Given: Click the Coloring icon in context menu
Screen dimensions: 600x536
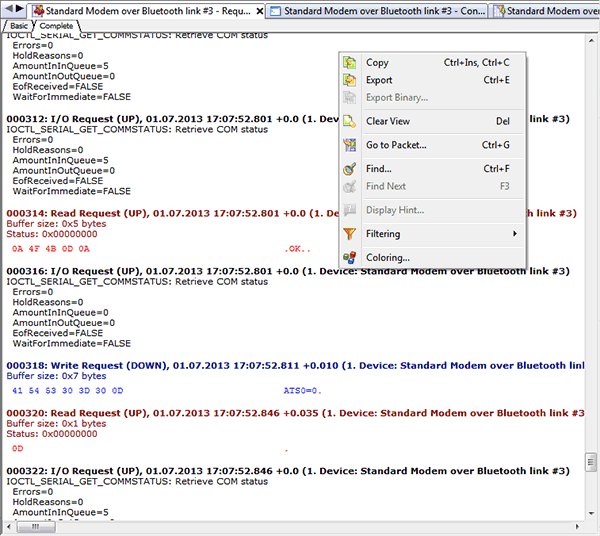Looking at the screenshot, I should pos(349,257).
